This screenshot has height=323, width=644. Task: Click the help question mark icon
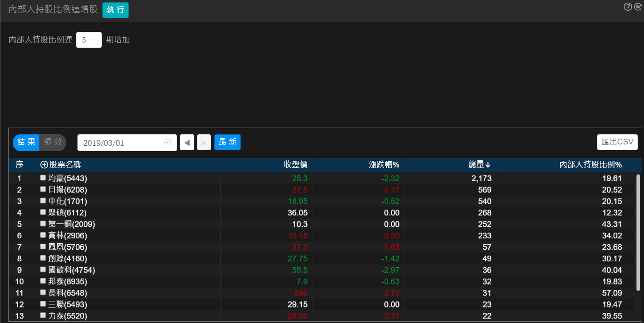coord(628,7)
